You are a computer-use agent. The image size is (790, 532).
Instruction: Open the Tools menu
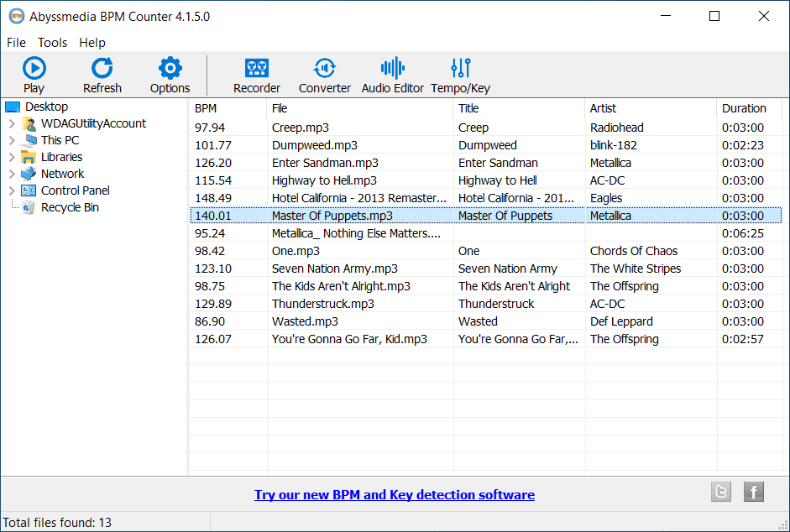52,43
